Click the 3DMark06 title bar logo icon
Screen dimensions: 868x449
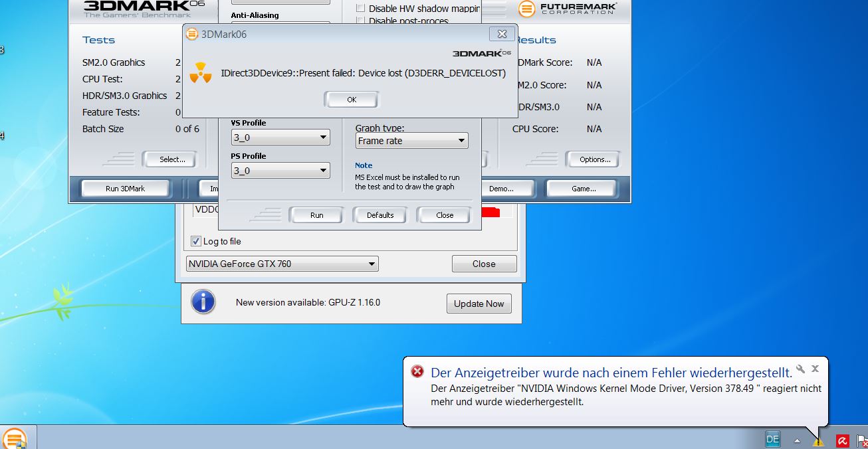[x=192, y=34]
